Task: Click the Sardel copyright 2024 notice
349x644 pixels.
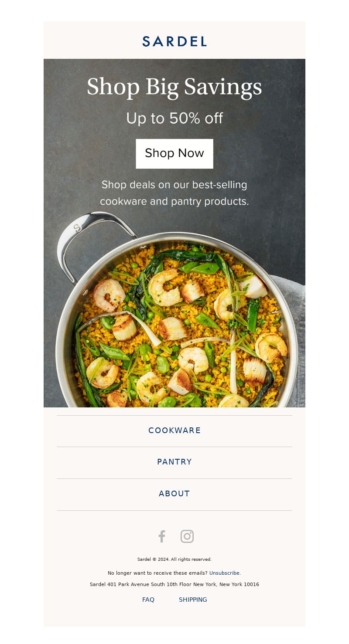Action: click(174, 559)
